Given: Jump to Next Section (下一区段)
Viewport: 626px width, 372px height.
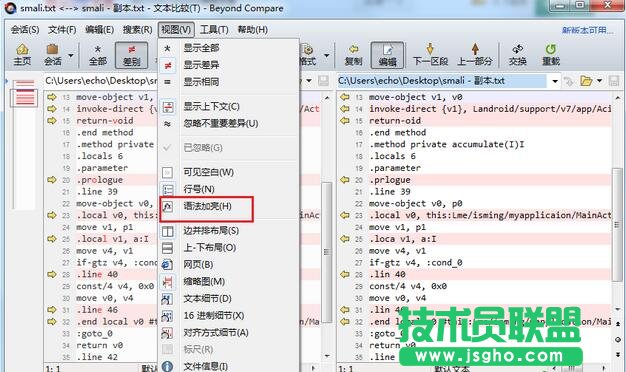Looking at the screenshot, I should pos(430,55).
